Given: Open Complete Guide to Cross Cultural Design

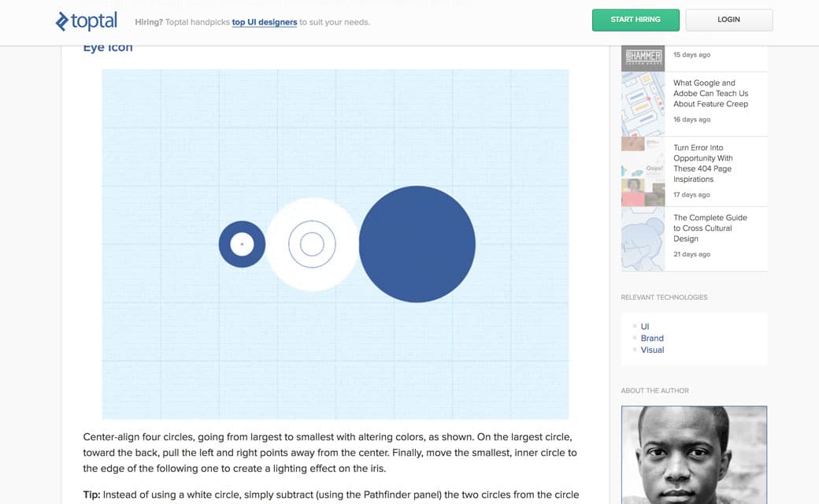Looking at the screenshot, I should coord(710,228).
